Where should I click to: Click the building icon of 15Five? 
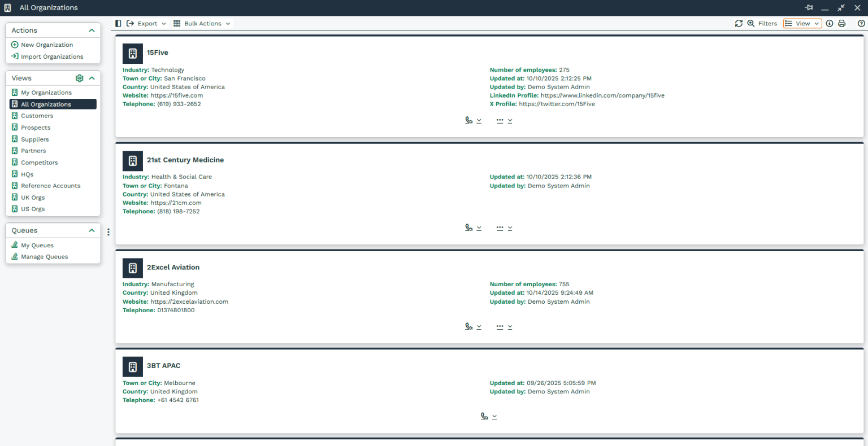(x=133, y=53)
